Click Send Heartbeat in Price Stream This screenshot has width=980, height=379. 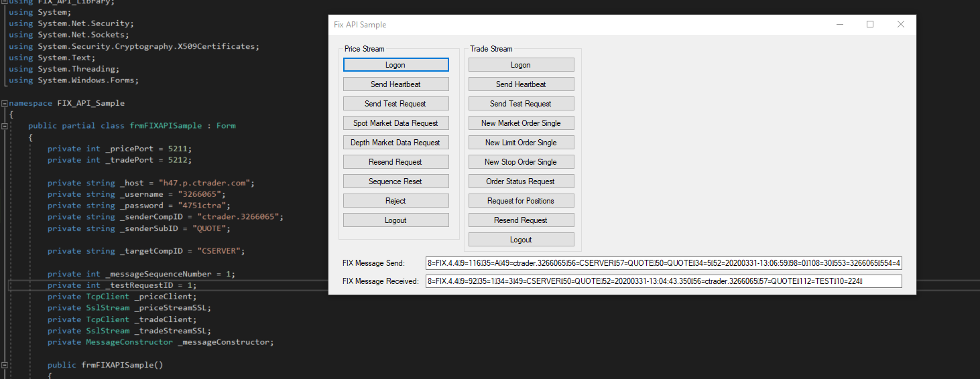(395, 84)
